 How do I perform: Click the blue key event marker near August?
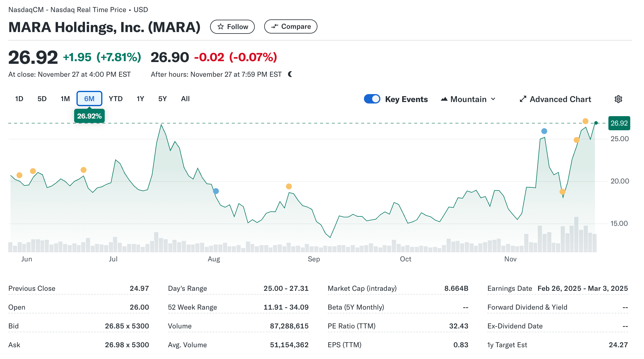[216, 191]
